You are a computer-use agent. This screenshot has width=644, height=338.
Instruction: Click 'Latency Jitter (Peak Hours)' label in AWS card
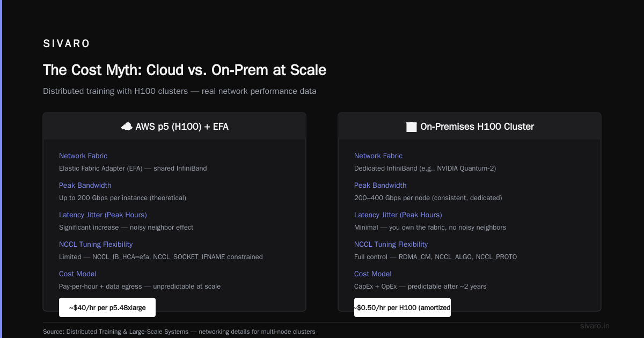[103, 215]
